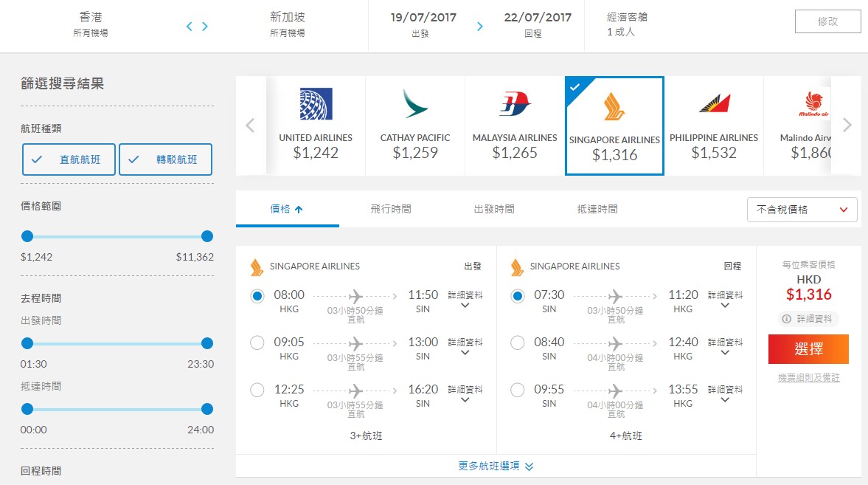Click the right arrow between Hong Kong and Singapore
868x485 pixels.
click(205, 26)
